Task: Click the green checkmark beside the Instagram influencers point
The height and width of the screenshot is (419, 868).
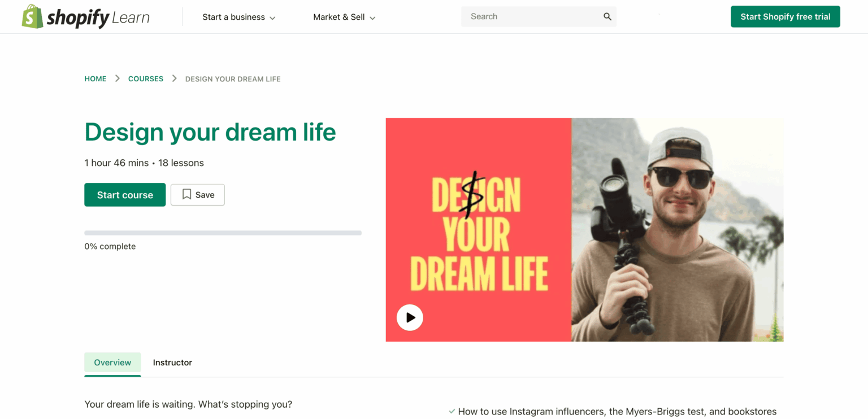Action: pos(452,412)
